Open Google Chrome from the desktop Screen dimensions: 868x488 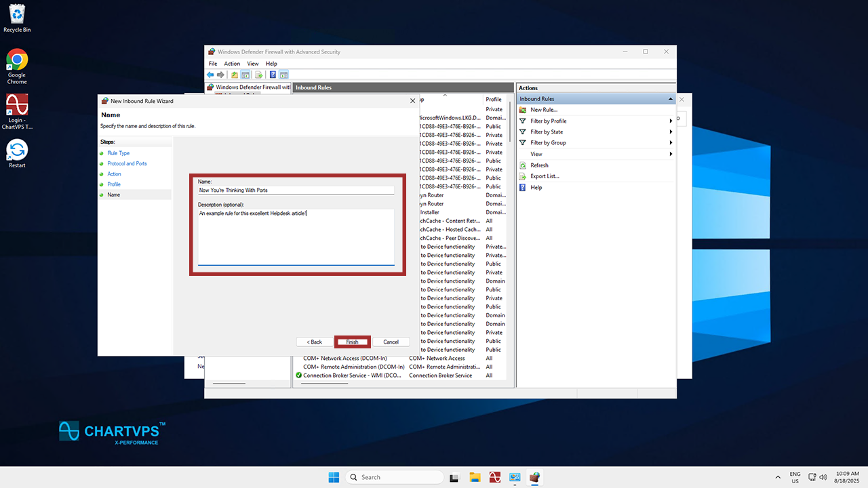[x=17, y=60]
